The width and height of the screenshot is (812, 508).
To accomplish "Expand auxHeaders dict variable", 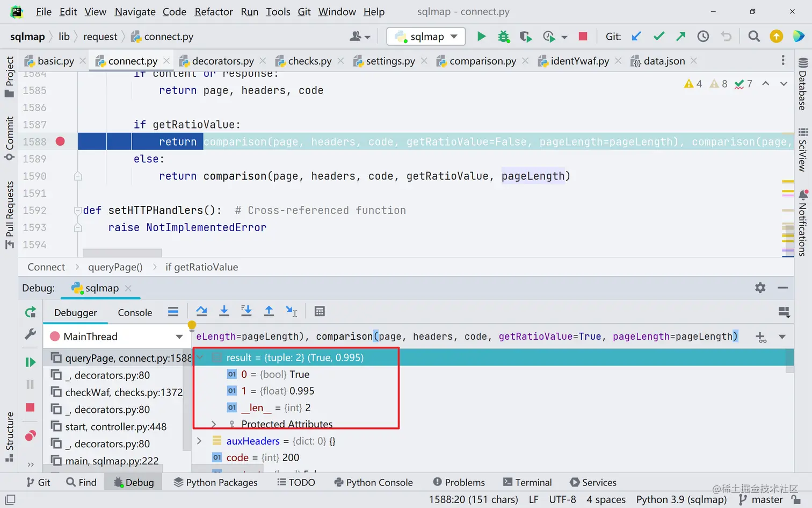I will click(199, 441).
